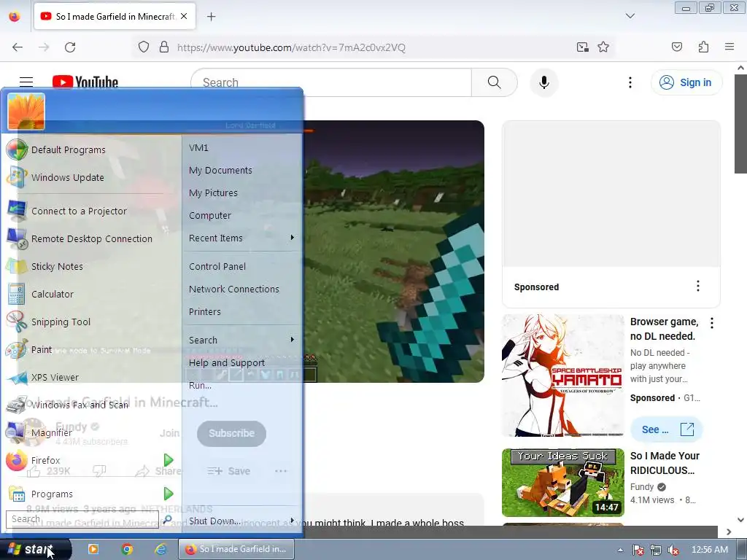
Task: Search with voice microphone
Action: 543,82
